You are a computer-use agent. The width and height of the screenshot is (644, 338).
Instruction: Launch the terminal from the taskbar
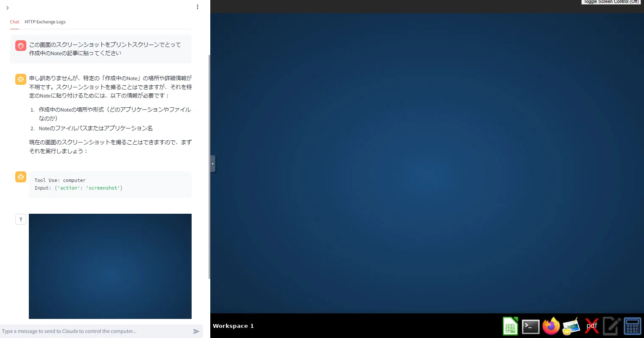coord(530,326)
